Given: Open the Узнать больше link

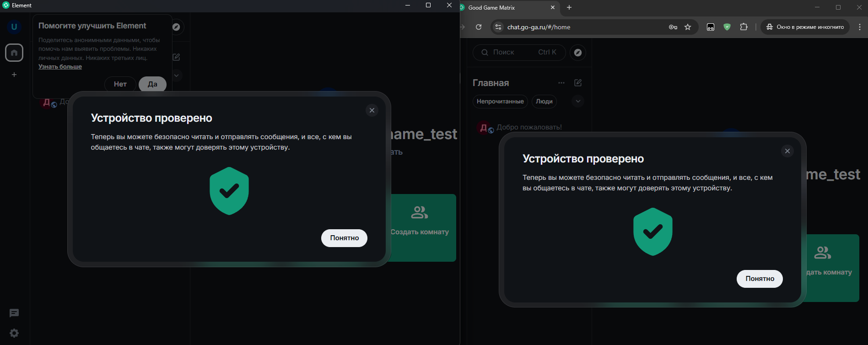Looking at the screenshot, I should pyautogui.click(x=60, y=66).
